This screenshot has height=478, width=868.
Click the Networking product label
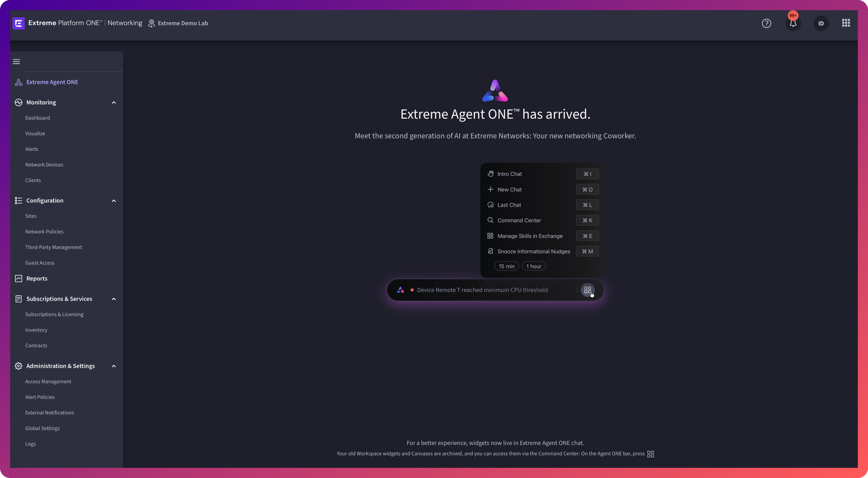click(125, 23)
